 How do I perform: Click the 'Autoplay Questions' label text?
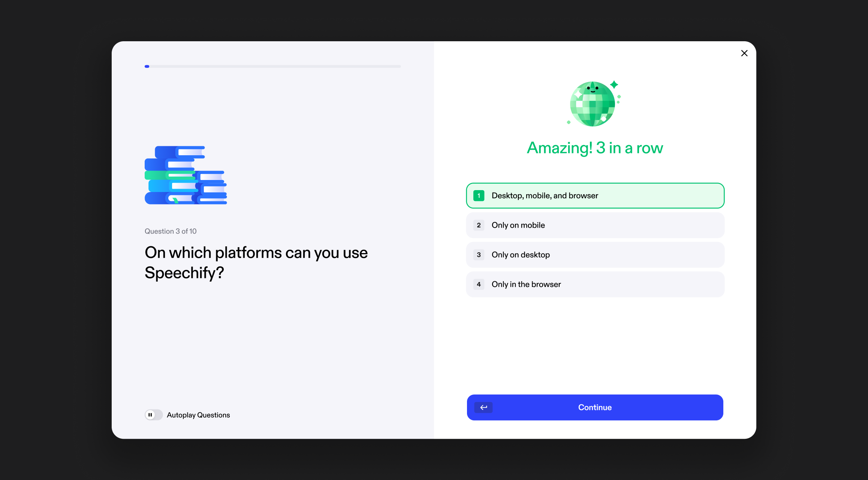click(x=198, y=415)
